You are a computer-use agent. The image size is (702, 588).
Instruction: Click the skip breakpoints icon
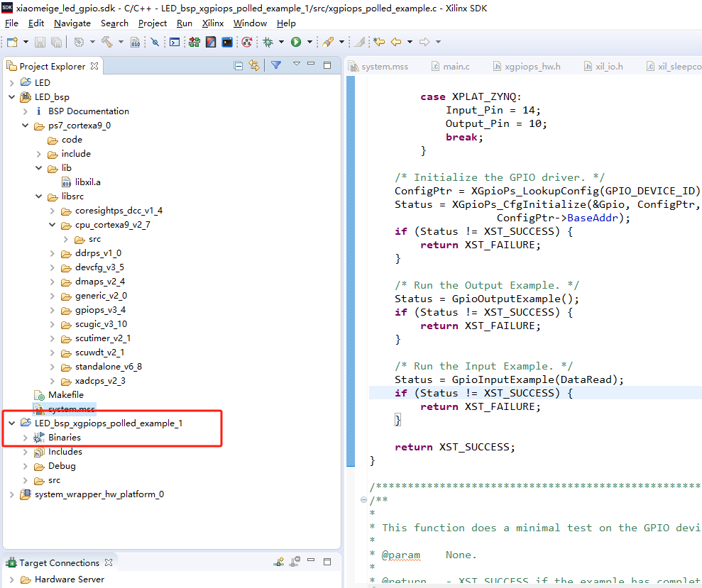tap(155, 42)
